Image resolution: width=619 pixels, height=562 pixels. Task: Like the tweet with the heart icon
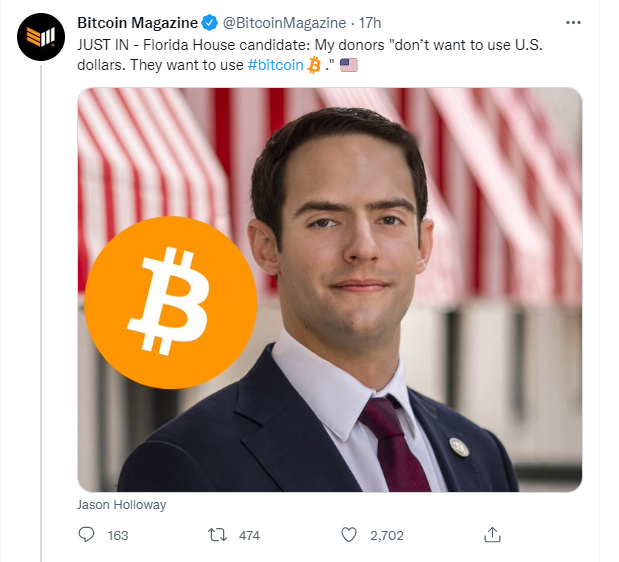tap(349, 535)
